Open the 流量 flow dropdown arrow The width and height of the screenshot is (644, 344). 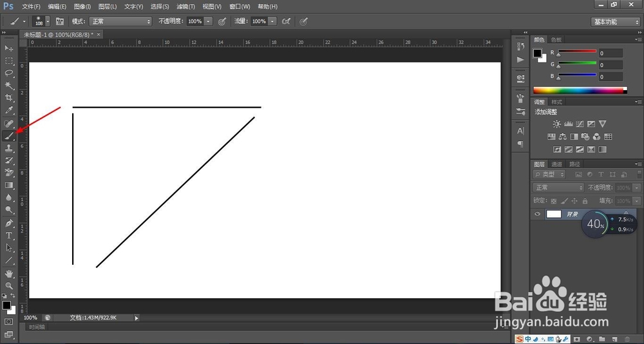272,21
